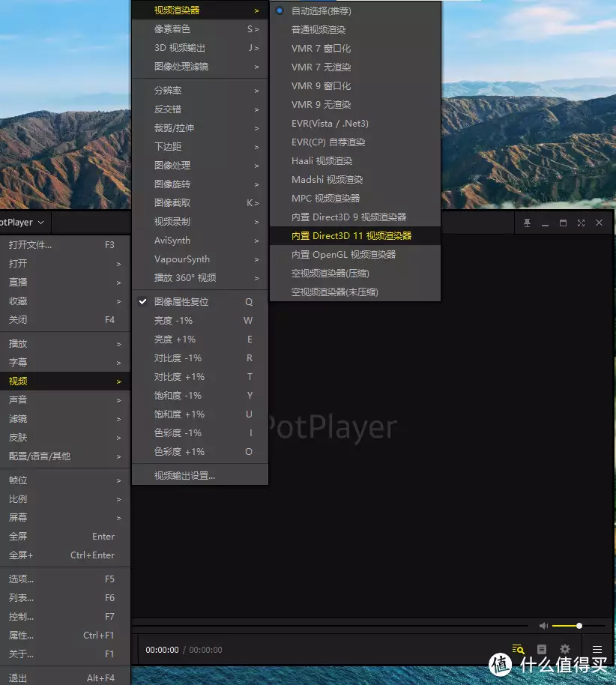Select MPC 视频渲染器 option
616x685 pixels.
[x=355, y=199]
